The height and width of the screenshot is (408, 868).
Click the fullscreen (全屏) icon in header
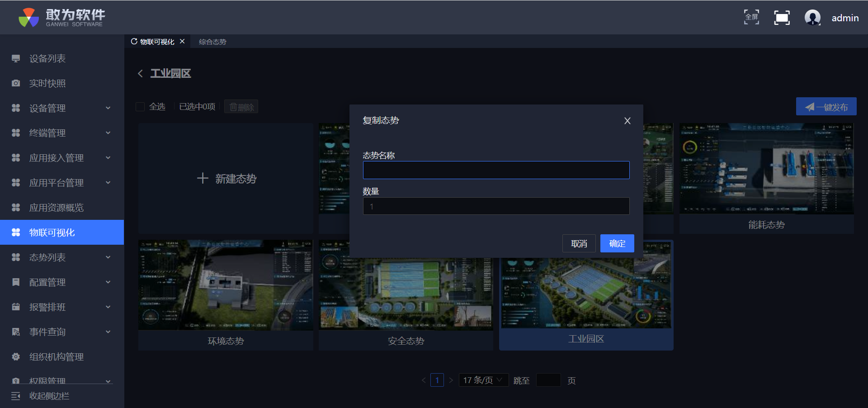click(751, 17)
